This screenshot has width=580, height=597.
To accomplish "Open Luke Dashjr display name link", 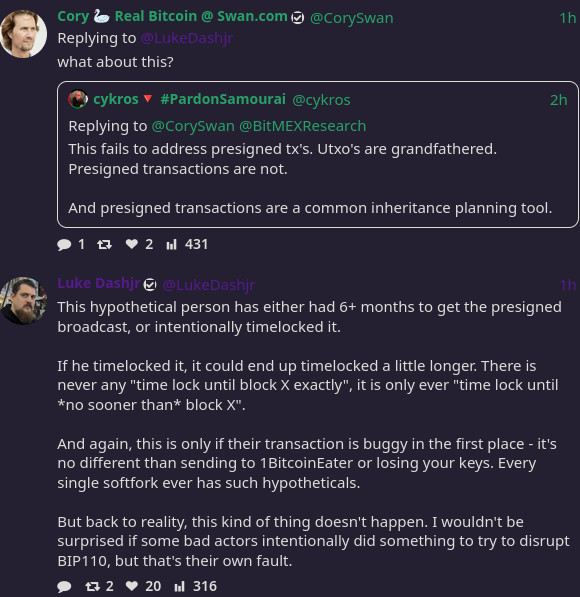I will (99, 284).
